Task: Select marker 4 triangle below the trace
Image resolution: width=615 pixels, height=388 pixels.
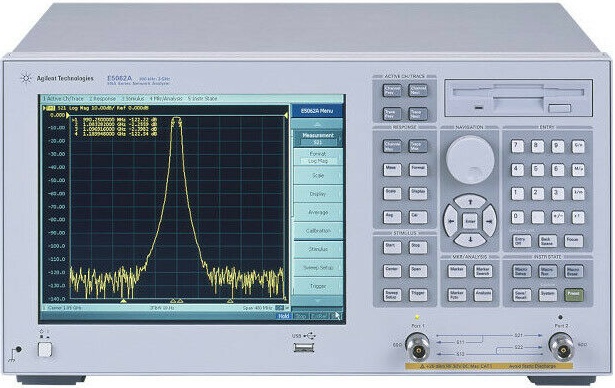Action: 230,301
